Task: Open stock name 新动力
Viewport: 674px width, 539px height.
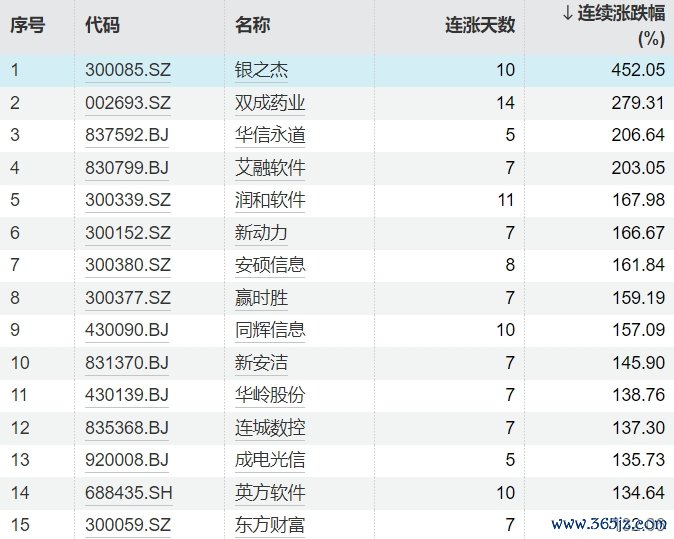Action: pos(261,233)
